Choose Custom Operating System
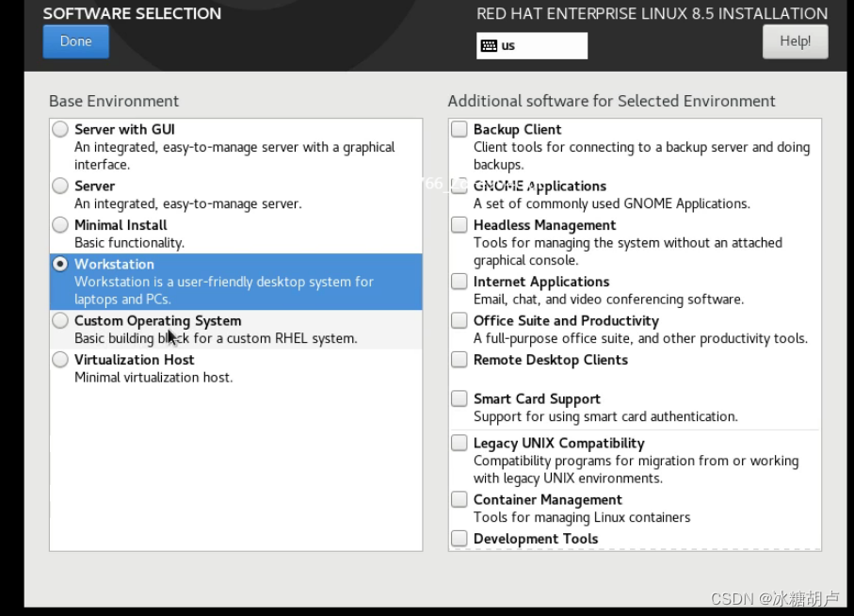Image resolution: width=854 pixels, height=616 pixels. click(x=59, y=320)
